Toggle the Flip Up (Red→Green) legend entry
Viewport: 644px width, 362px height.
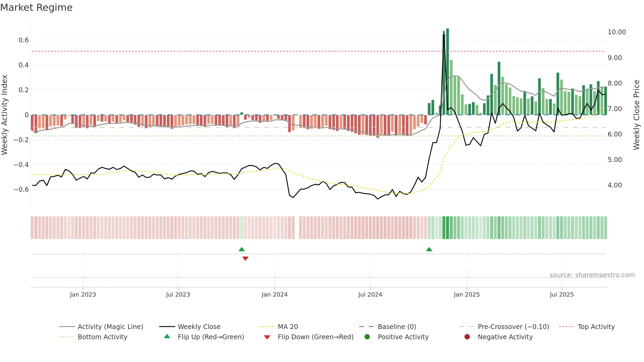[x=204, y=337]
